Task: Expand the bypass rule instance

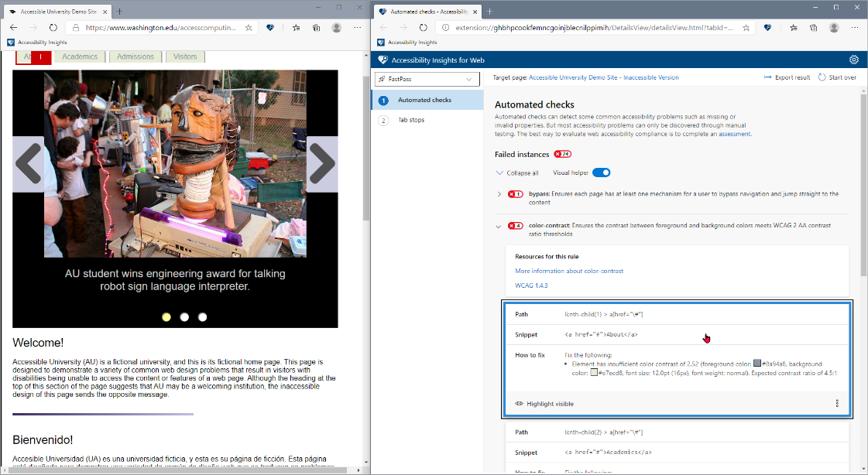Action: [x=499, y=194]
